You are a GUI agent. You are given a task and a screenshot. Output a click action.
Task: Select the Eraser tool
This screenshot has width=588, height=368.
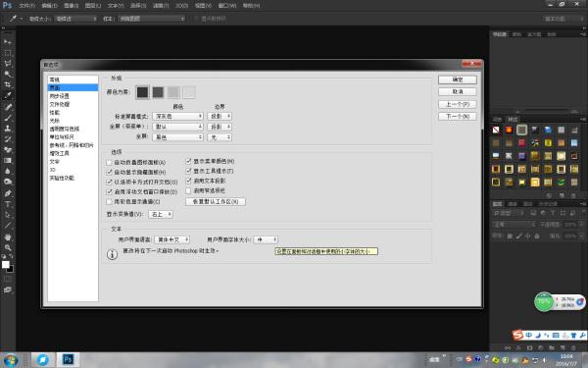pos(8,150)
